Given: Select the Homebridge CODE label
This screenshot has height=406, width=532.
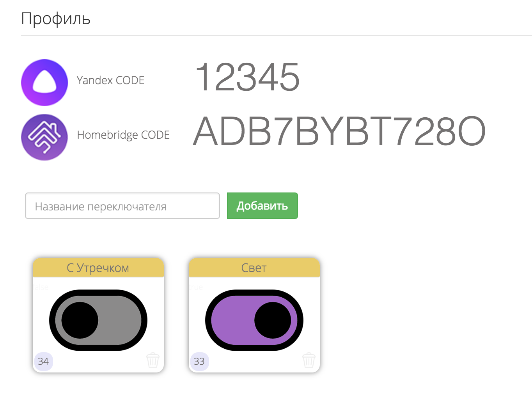Looking at the screenshot, I should (123, 135).
